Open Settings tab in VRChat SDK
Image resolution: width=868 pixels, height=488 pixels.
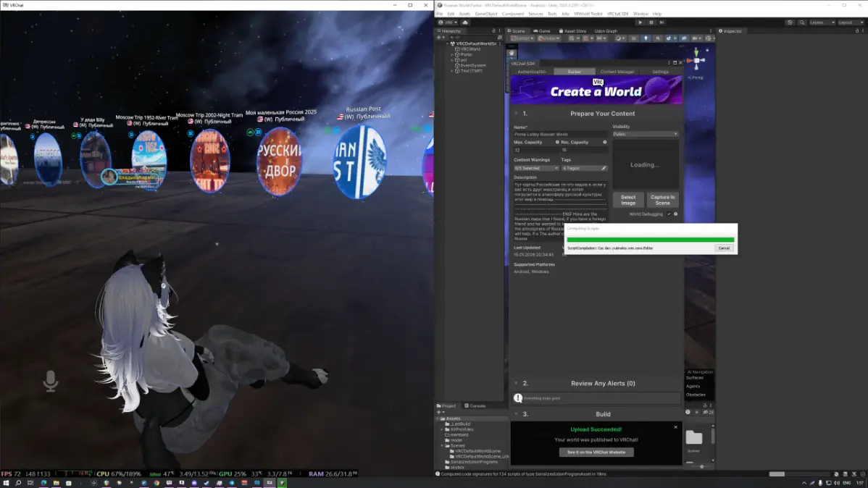660,72
